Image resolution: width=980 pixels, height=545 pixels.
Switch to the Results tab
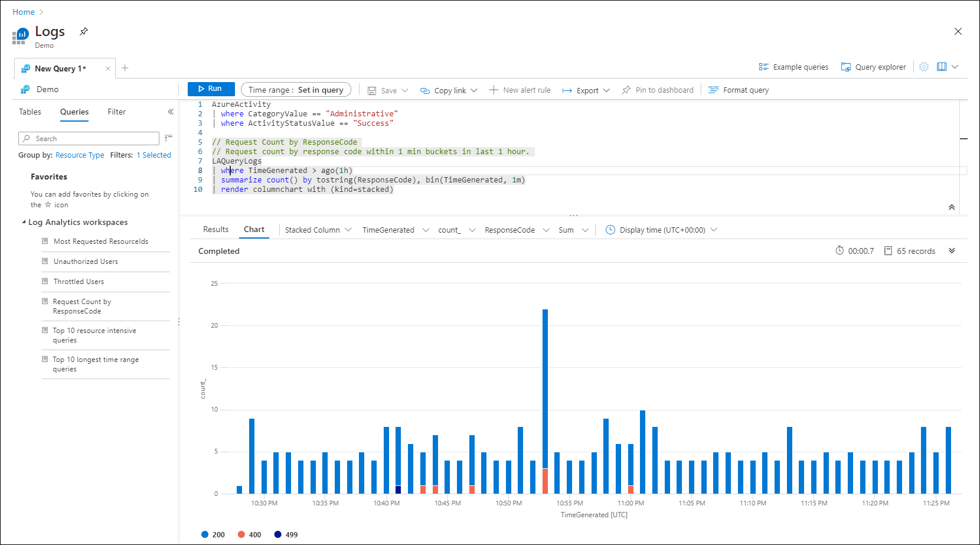pos(215,229)
